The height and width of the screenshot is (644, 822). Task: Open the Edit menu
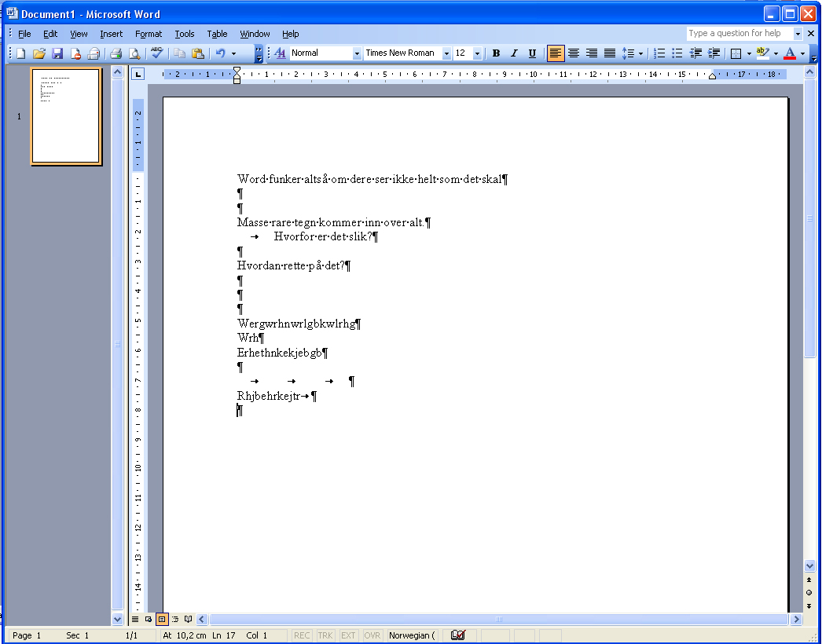tap(50, 34)
